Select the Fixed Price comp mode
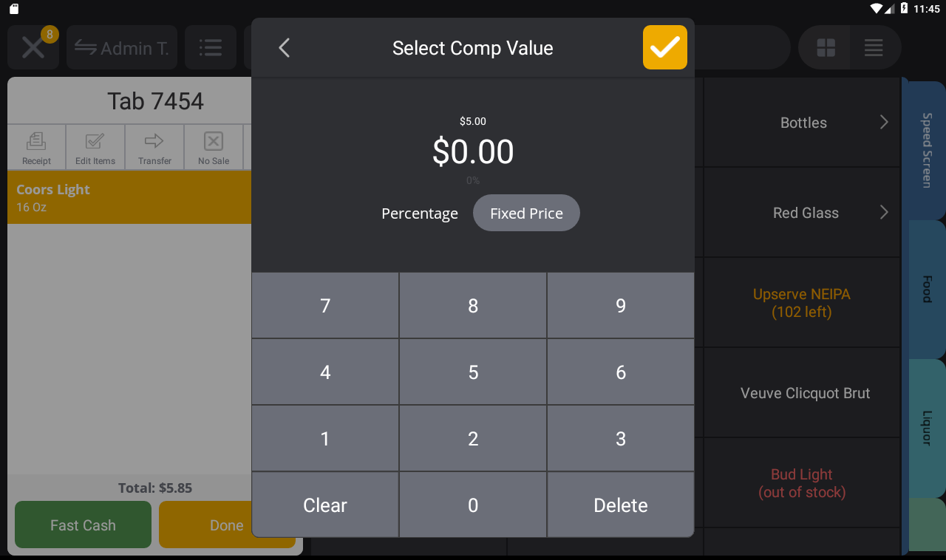 (526, 213)
